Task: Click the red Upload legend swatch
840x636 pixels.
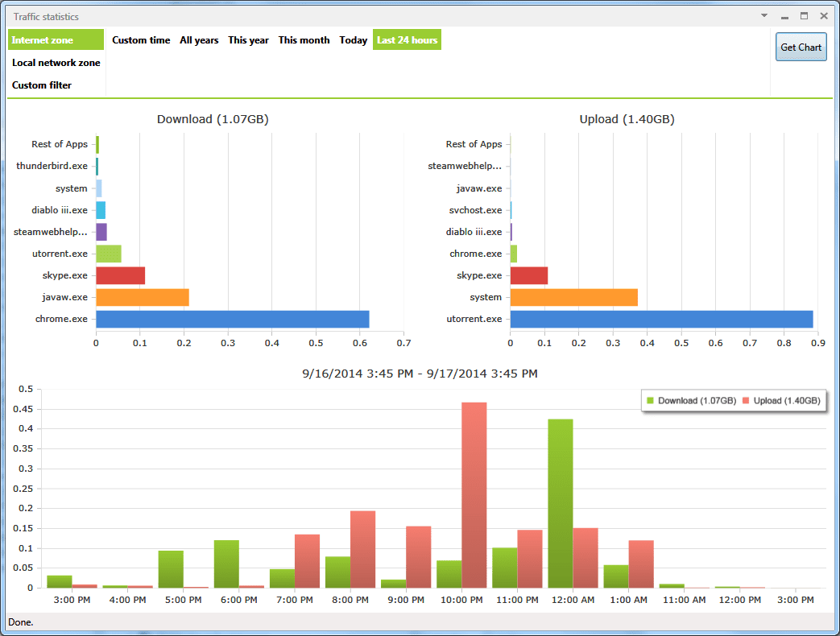Action: click(x=746, y=400)
